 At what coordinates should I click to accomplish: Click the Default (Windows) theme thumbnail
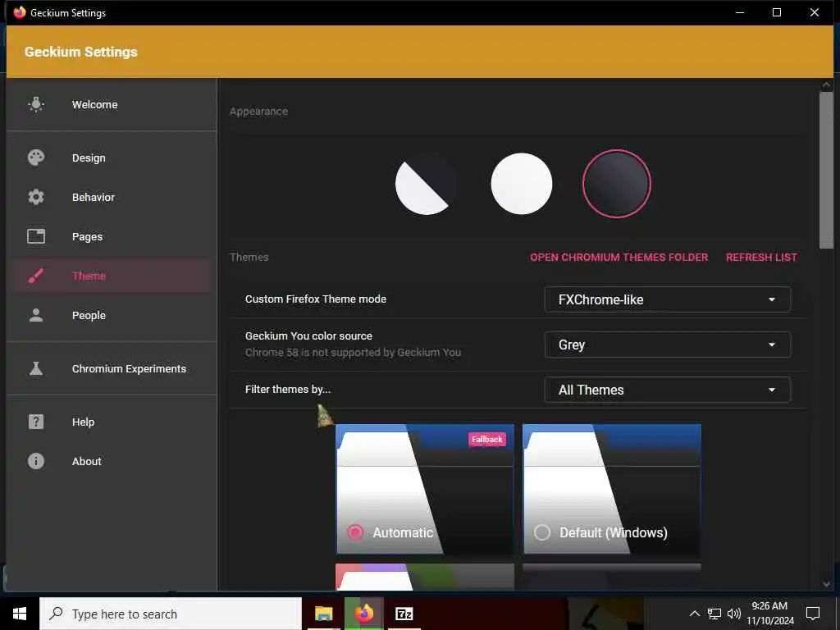click(x=612, y=489)
